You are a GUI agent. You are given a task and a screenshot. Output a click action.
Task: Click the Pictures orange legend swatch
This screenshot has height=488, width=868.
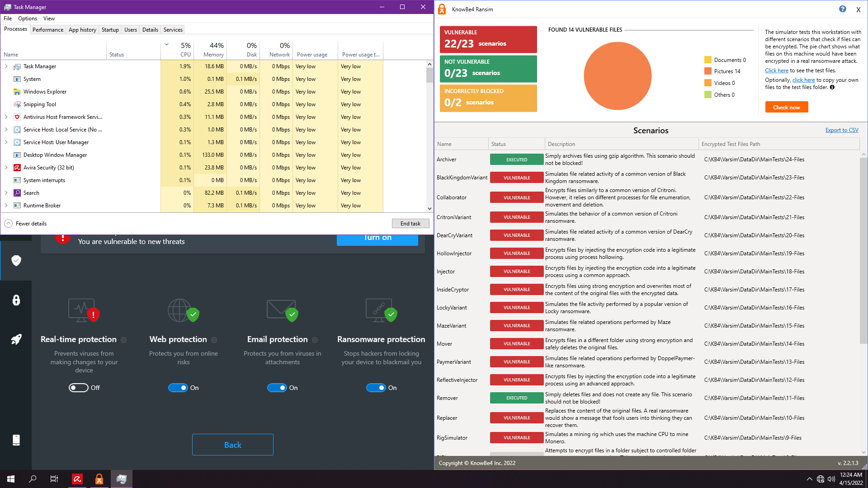click(x=708, y=71)
